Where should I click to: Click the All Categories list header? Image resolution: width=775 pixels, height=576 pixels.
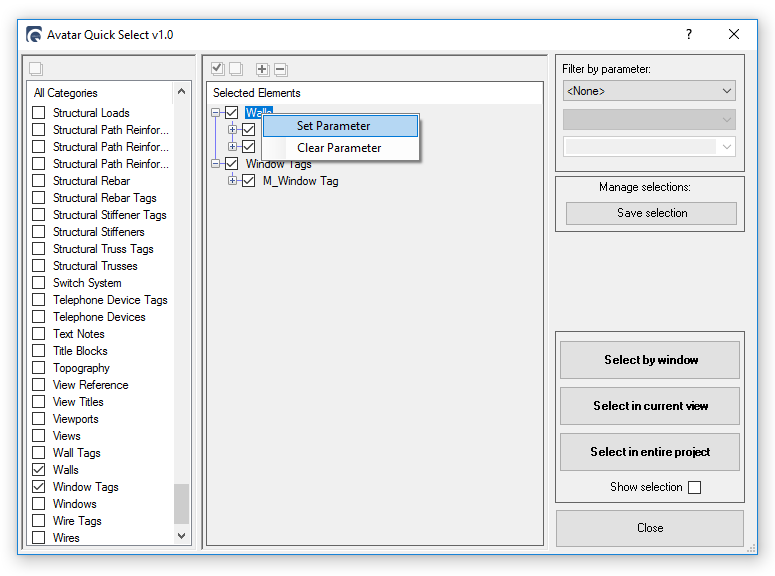[x=100, y=93]
